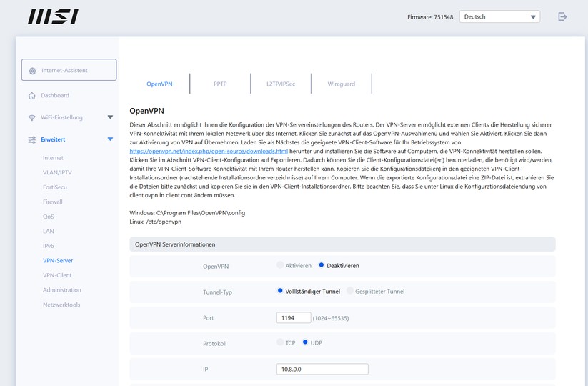The image size is (588, 386).
Task: Click the IP address field
Action: pos(322,369)
